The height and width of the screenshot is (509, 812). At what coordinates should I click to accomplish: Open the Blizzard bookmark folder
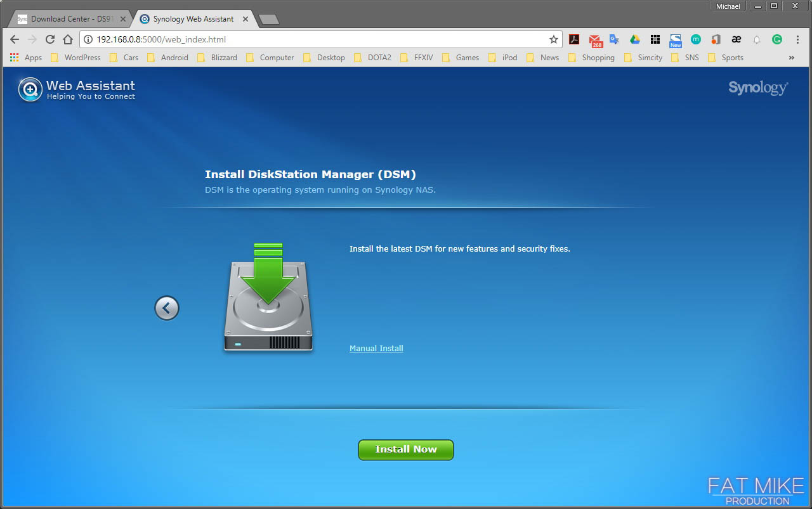217,58
